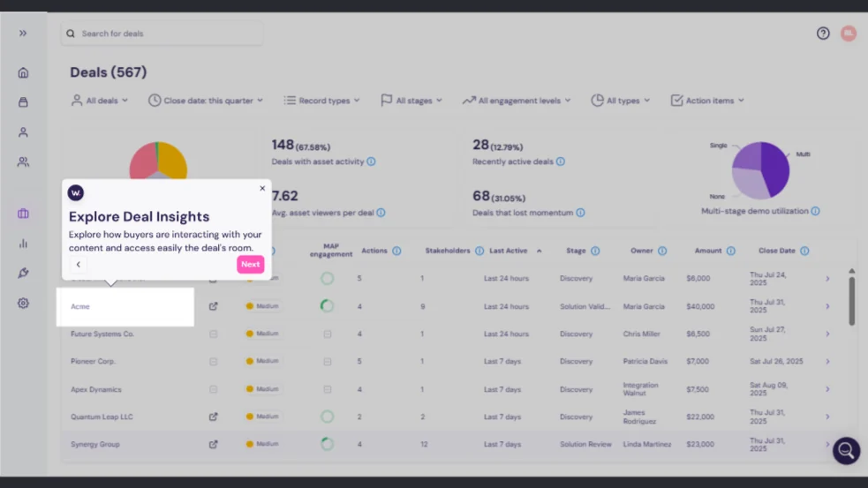Show info for Avg. asset viewers per deal
Image resolution: width=868 pixels, height=488 pixels.
click(381, 213)
